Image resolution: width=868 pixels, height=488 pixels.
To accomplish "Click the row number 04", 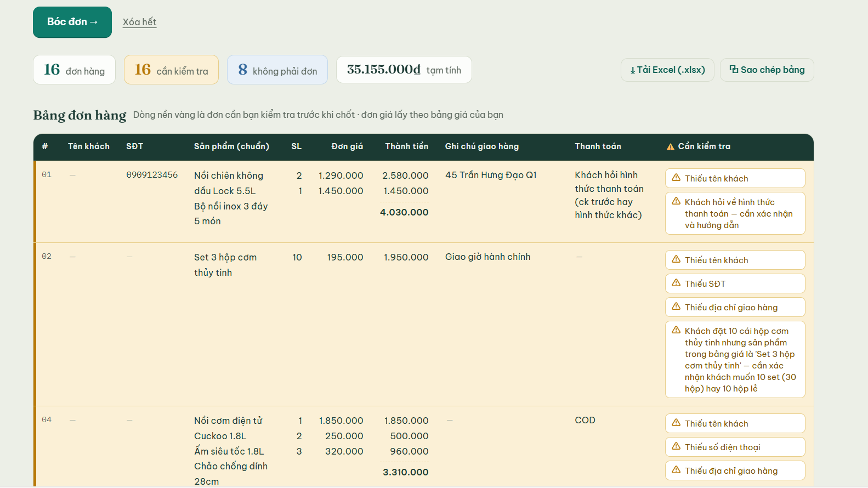I will pyautogui.click(x=47, y=419).
